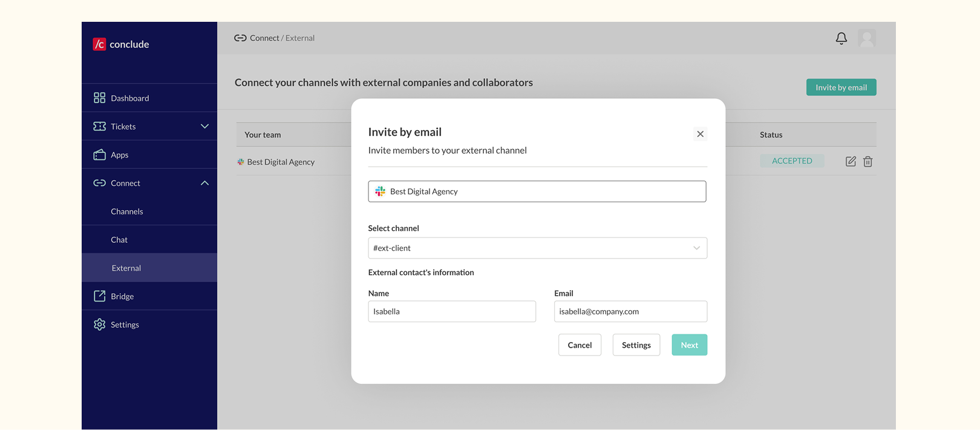Collapse the Connect submenu chevron
The width and height of the screenshot is (980, 430).
pos(204,183)
